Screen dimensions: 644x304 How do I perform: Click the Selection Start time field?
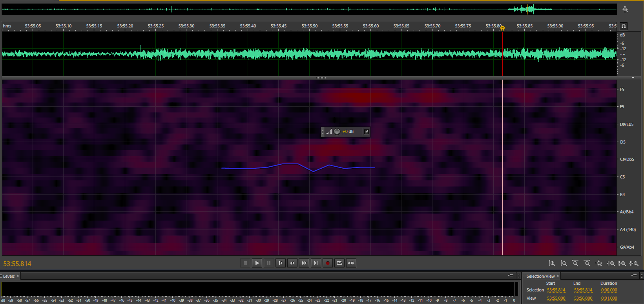(x=556, y=290)
